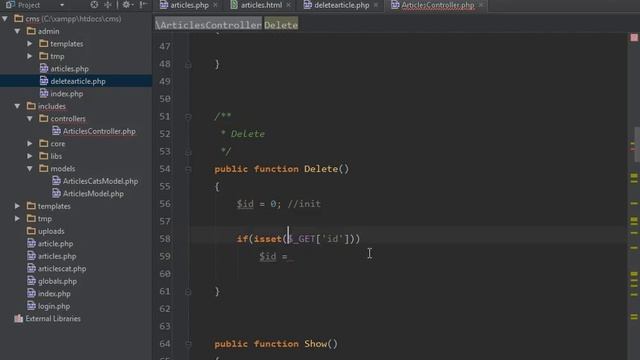640x360 pixels.
Task: Click the 'Delete' function name on line 54
Action: 321,169
